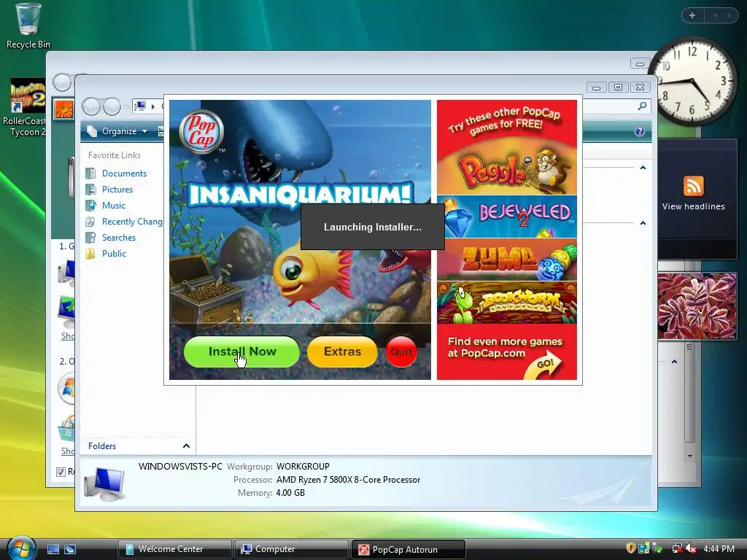Click the red Quit button

[x=401, y=352]
